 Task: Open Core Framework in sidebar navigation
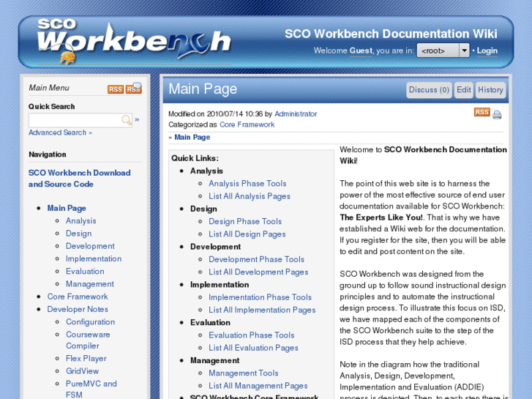coord(78,297)
